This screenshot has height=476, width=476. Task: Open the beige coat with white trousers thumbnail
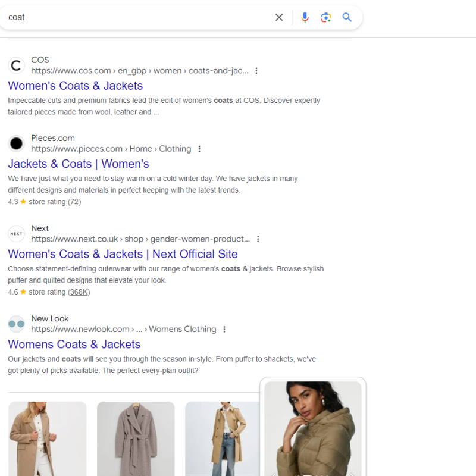48,439
